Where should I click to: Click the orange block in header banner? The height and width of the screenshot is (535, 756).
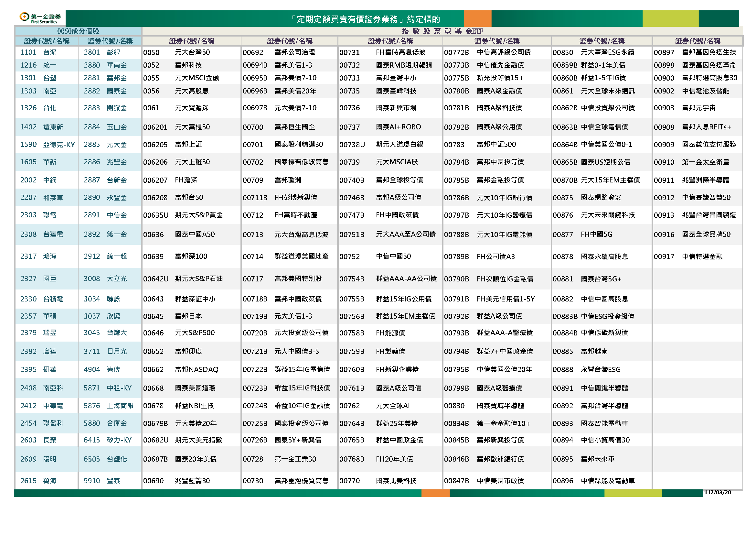tap(477, 18)
